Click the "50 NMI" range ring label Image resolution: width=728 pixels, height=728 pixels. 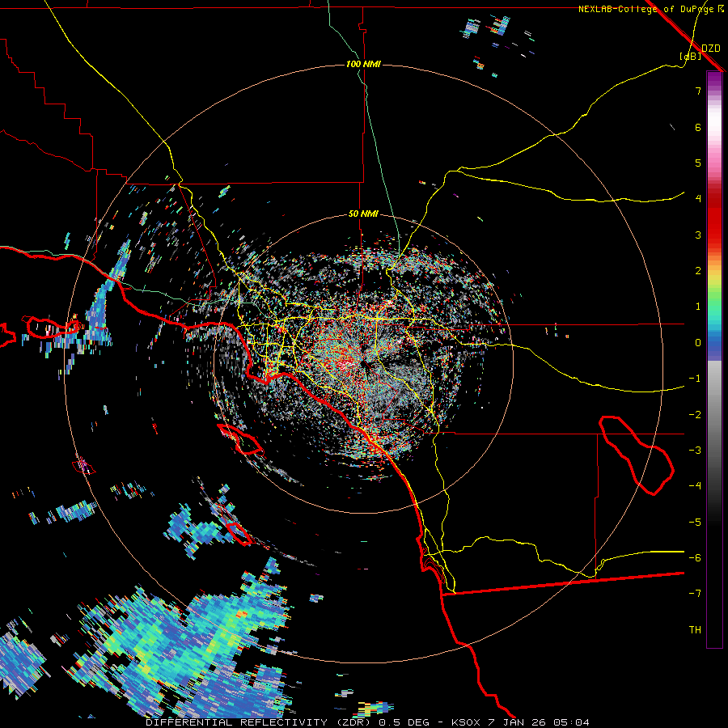[363, 214]
